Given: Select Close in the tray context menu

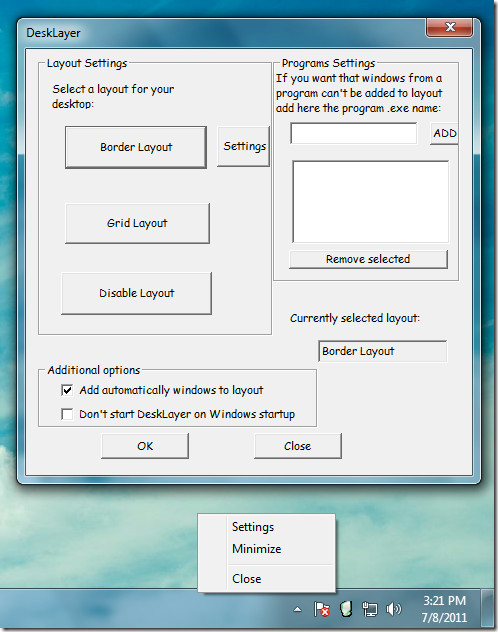Looking at the screenshot, I should click(247, 579).
